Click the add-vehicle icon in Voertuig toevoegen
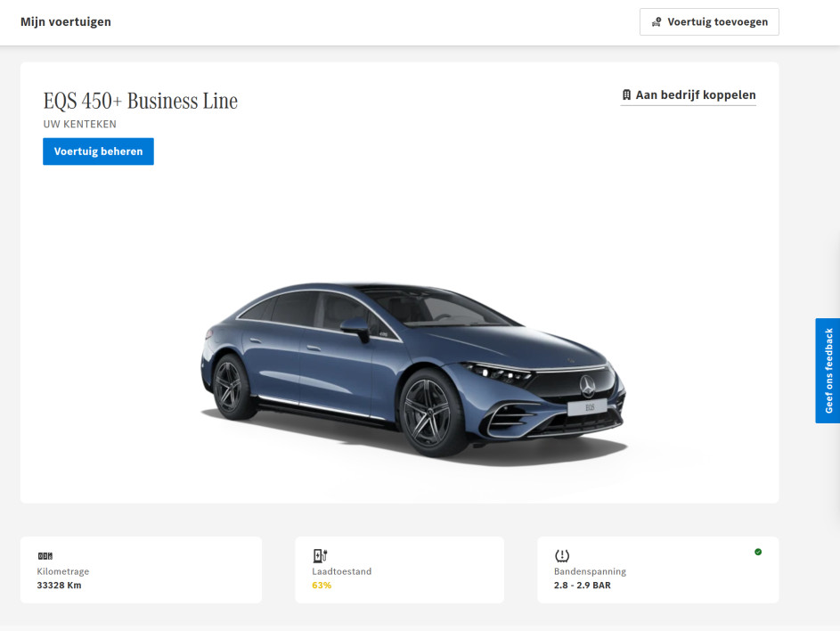840x631 pixels. coord(657,22)
